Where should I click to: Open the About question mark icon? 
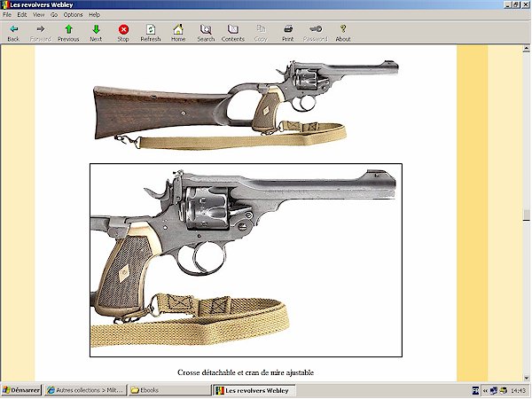pyautogui.click(x=343, y=29)
